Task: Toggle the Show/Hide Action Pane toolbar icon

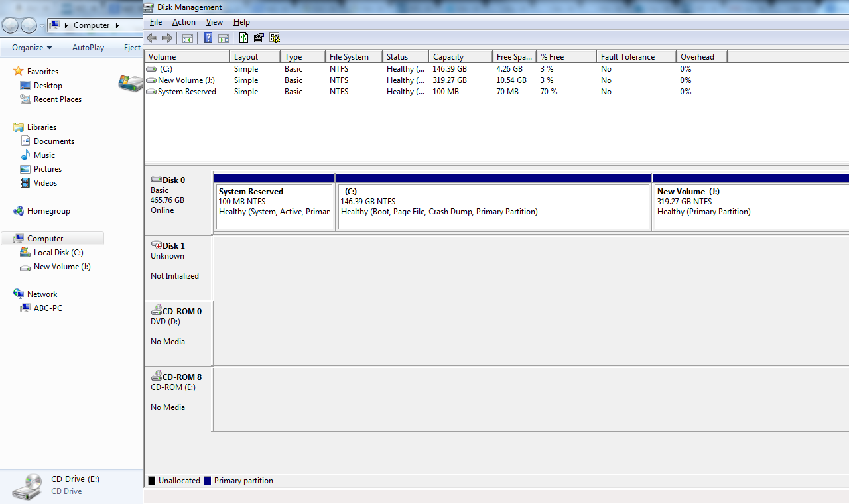Action: [224, 38]
